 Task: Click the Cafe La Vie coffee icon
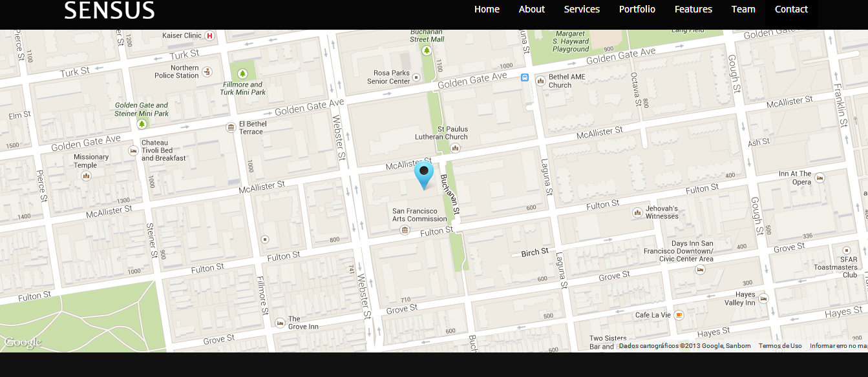point(679,315)
